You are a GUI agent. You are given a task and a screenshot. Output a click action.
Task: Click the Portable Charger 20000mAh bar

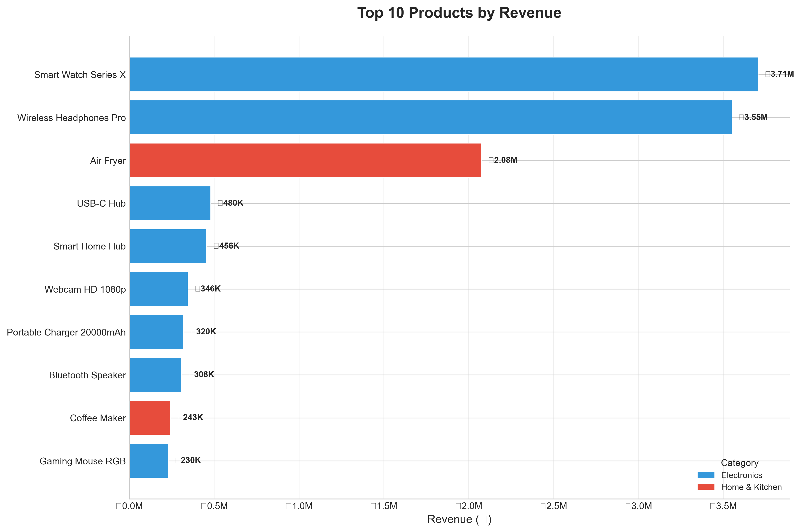pos(156,332)
